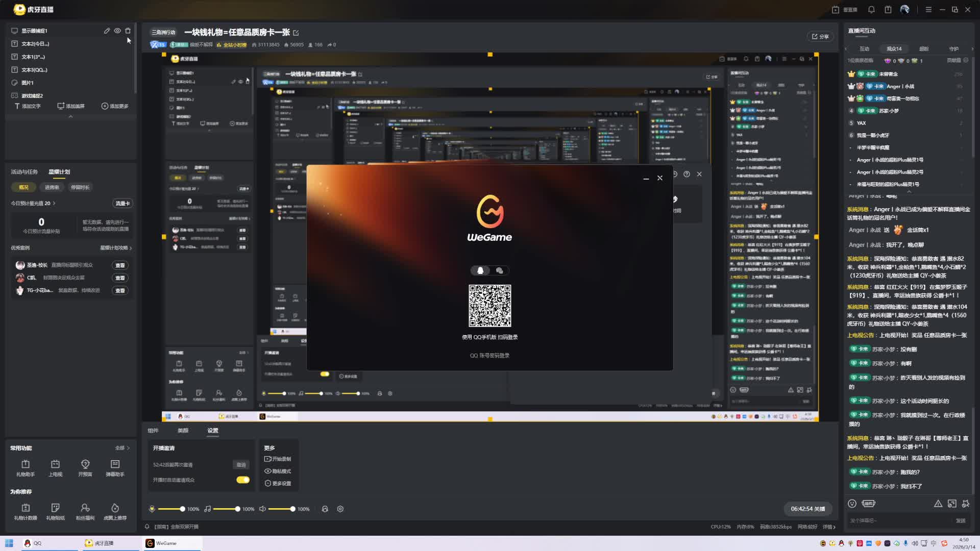Delete the 显示器捕捉1 source via trash icon
Screen dimensions: 980x551
[x=128, y=31]
